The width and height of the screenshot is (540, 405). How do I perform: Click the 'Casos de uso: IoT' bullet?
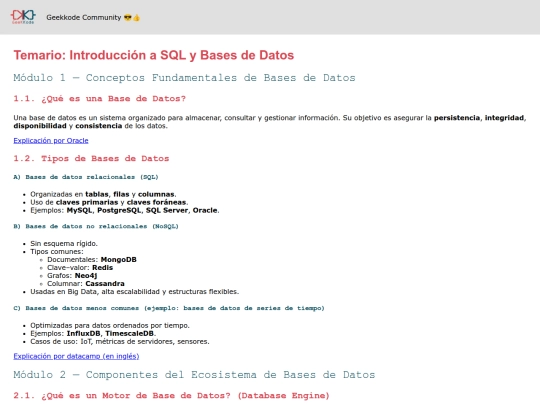120,342
